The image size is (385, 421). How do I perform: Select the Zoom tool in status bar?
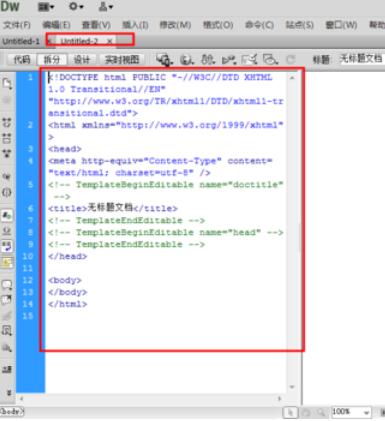click(x=321, y=412)
